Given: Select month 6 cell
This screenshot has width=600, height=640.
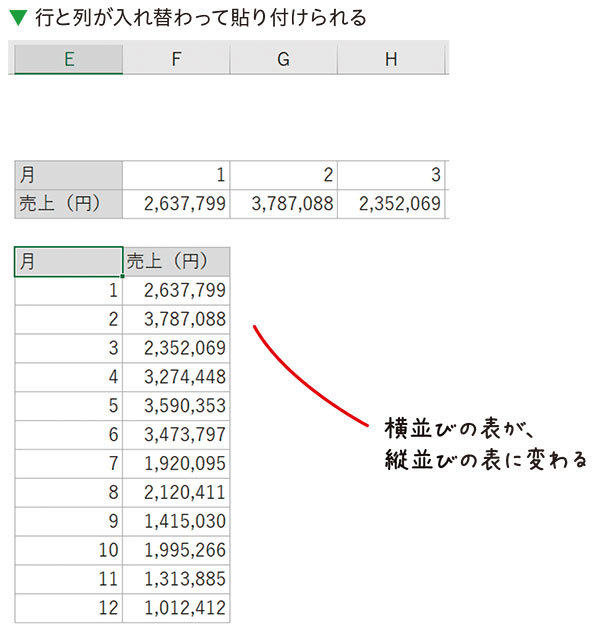Looking at the screenshot, I should pos(69,435).
